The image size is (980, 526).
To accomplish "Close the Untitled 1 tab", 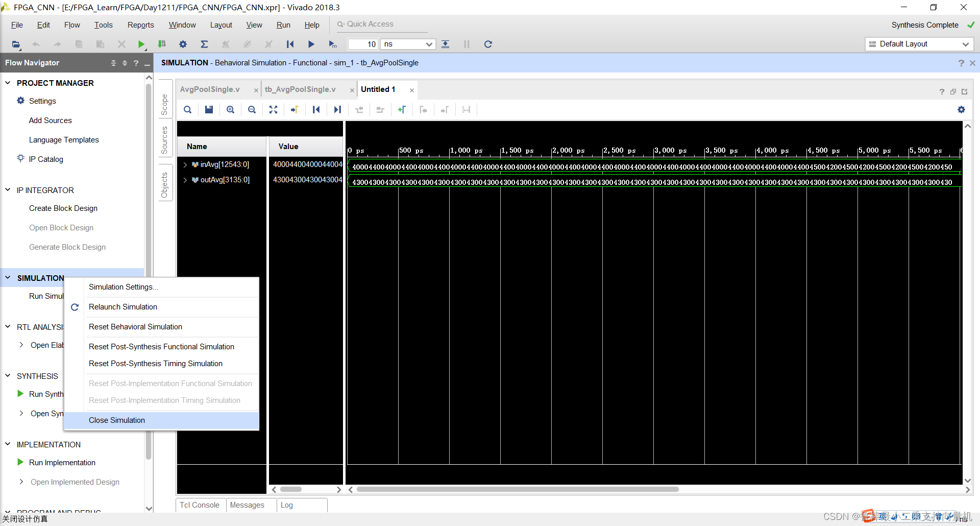I will coord(412,90).
